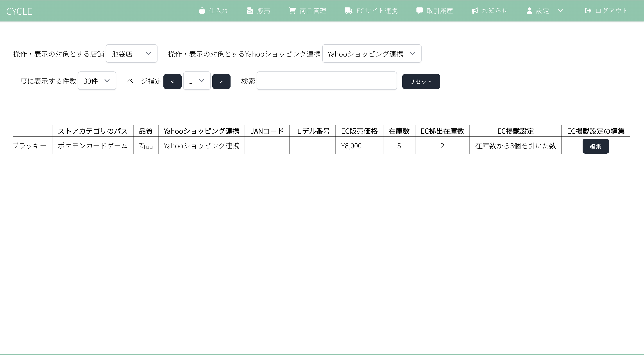Click the speech bubble 取引履歴 icon

(420, 11)
